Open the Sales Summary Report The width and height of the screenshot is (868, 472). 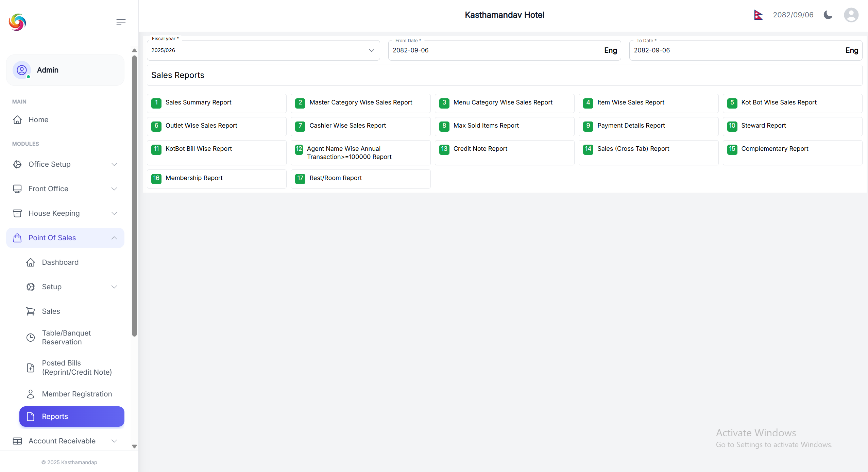[198, 102]
